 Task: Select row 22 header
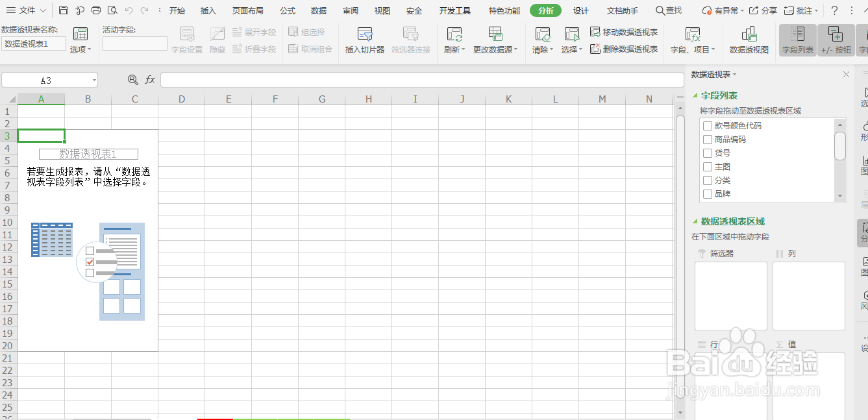point(8,370)
